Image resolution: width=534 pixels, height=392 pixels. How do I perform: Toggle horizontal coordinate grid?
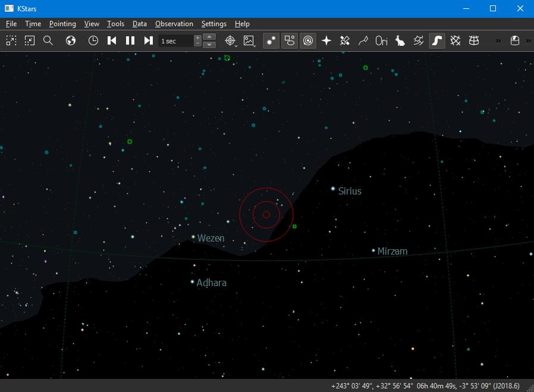474,41
